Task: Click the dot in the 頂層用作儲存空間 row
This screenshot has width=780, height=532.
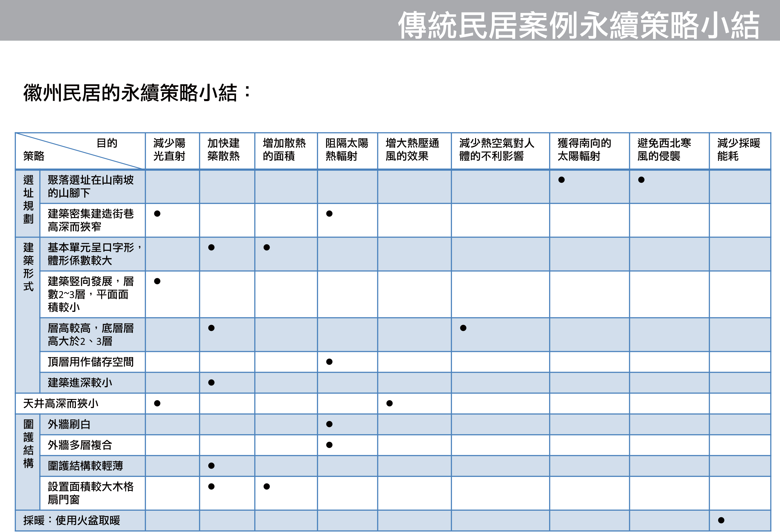Action: [x=329, y=362]
